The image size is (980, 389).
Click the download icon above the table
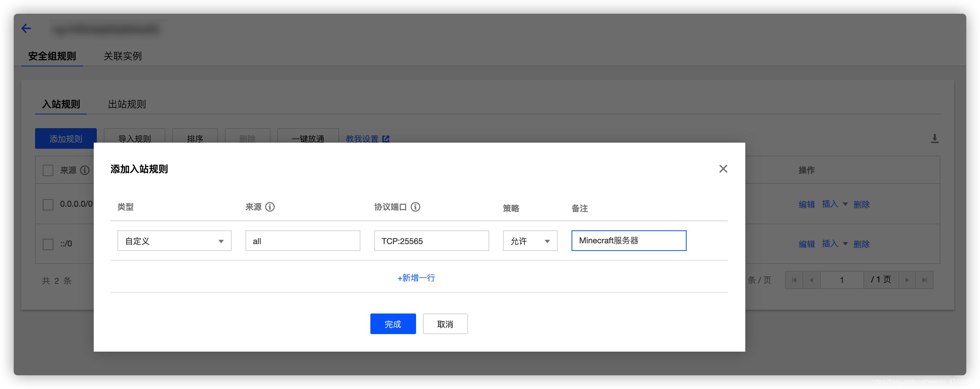tap(934, 138)
